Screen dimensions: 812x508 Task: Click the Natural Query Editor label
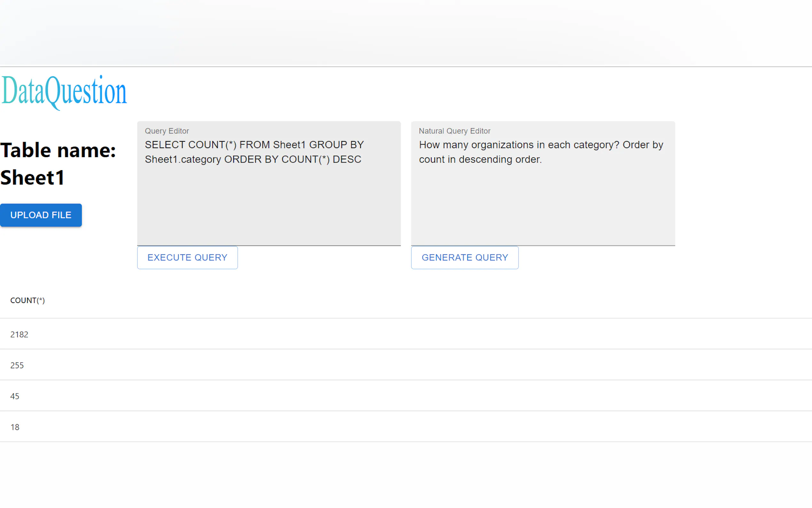pos(455,131)
